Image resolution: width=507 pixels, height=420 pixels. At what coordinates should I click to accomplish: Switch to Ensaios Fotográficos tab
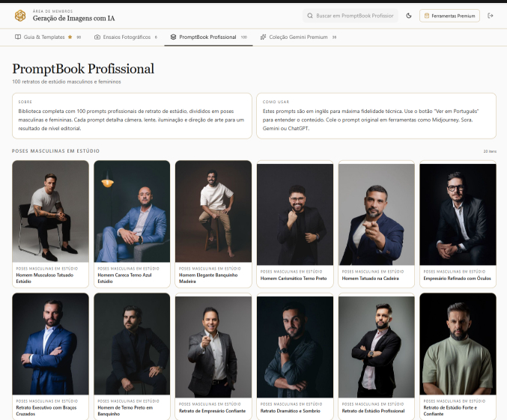tap(127, 37)
